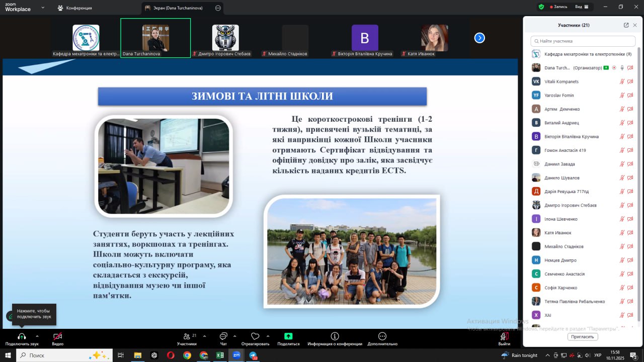This screenshot has height=362, width=644.
Task: Pop out the Participants panel
Action: [626, 25]
